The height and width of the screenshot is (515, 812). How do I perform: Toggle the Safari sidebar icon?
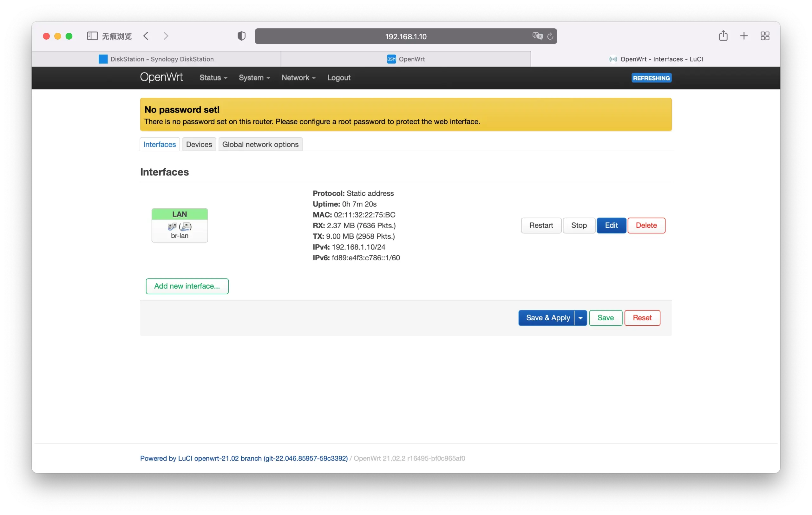coord(92,36)
